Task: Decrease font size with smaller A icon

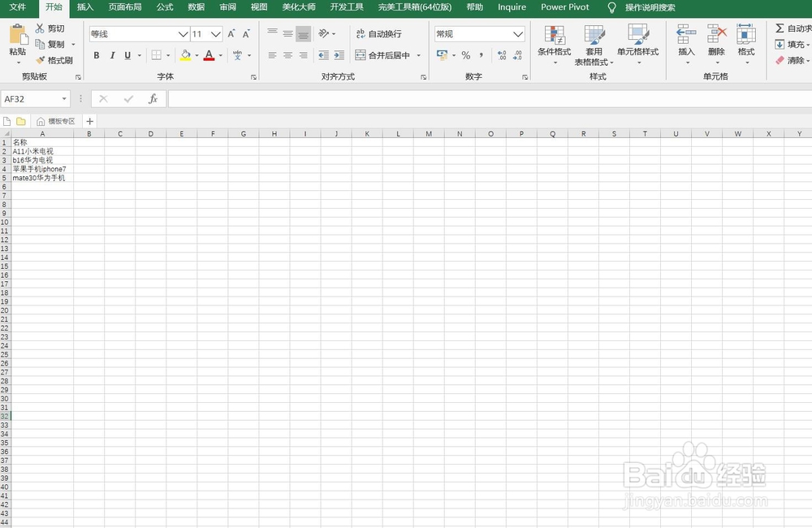Action: point(247,33)
